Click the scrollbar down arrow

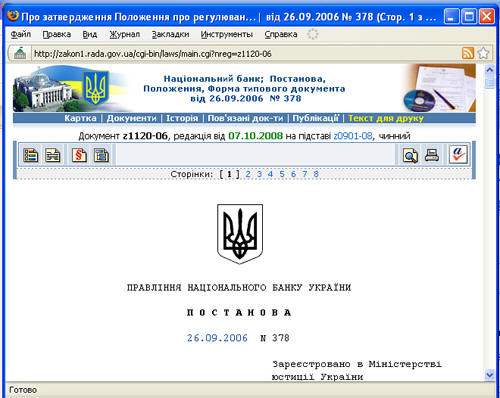(489, 374)
